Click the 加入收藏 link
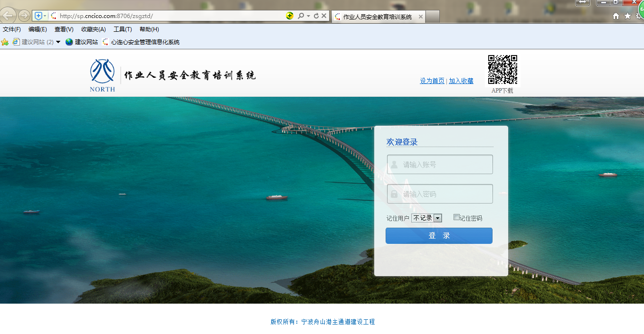Screen dimensions: 644x334 tap(461, 81)
